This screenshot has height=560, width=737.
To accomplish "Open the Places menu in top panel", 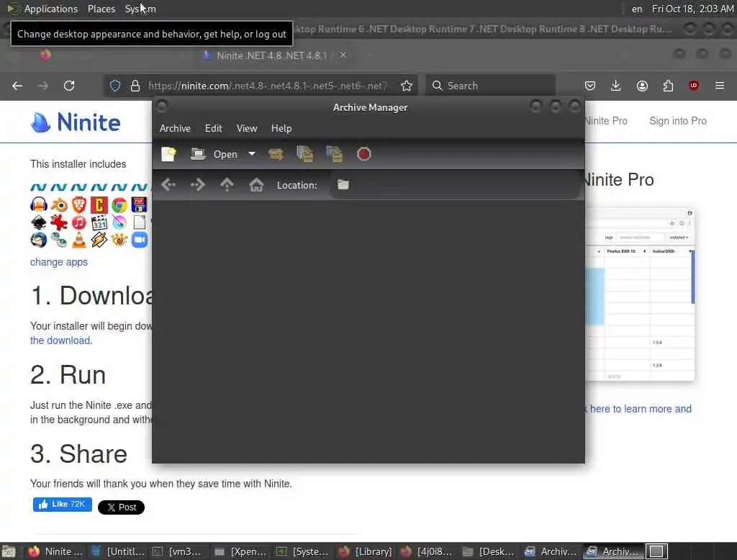I will tap(101, 9).
